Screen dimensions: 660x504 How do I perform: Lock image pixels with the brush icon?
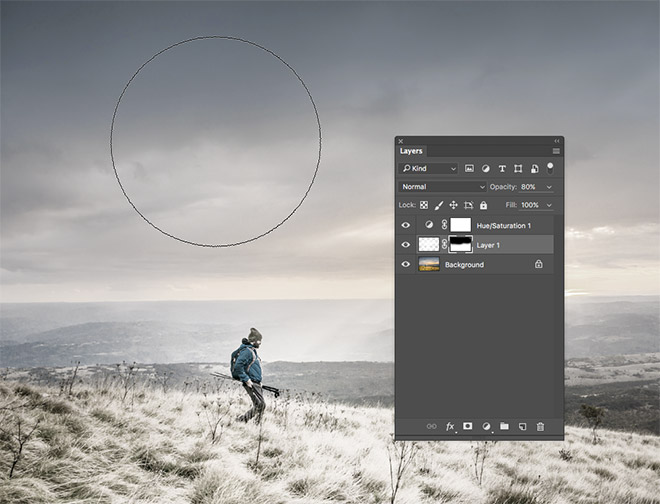(438, 205)
